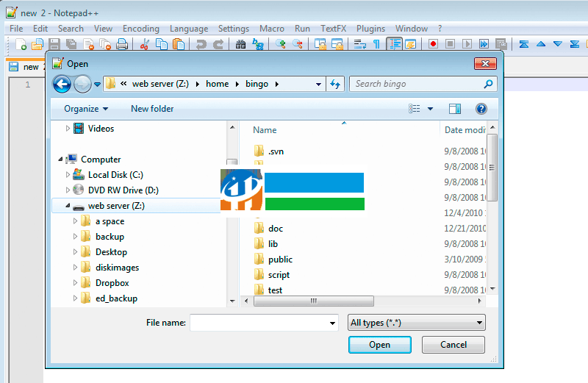Viewport: 588px width, 383px height.
Task: Select the backup folder in navigation tree
Action: (110, 237)
